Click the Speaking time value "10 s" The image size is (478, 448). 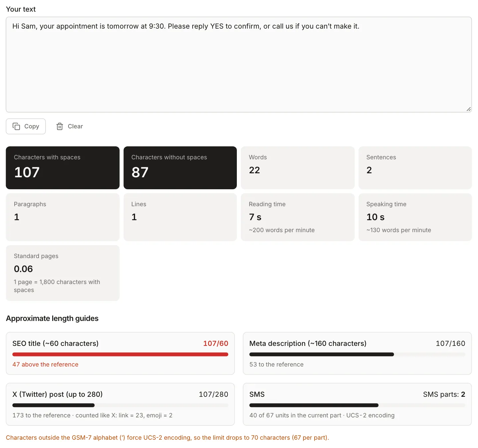(x=376, y=217)
